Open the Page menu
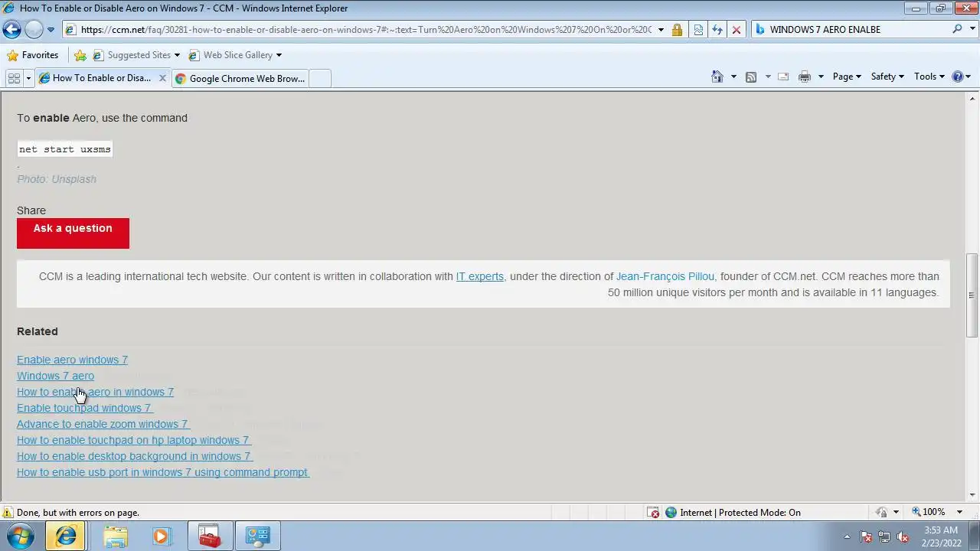The height and width of the screenshot is (551, 980). pyautogui.click(x=847, y=77)
